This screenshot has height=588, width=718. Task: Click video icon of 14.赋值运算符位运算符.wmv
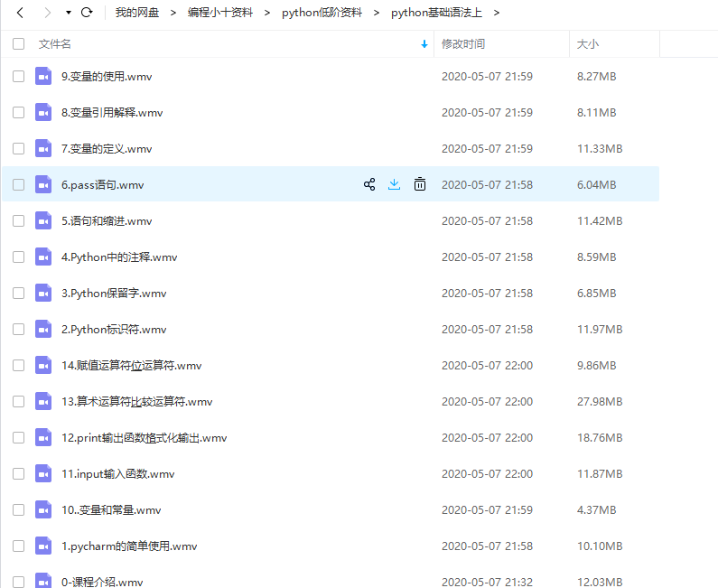[x=43, y=366]
